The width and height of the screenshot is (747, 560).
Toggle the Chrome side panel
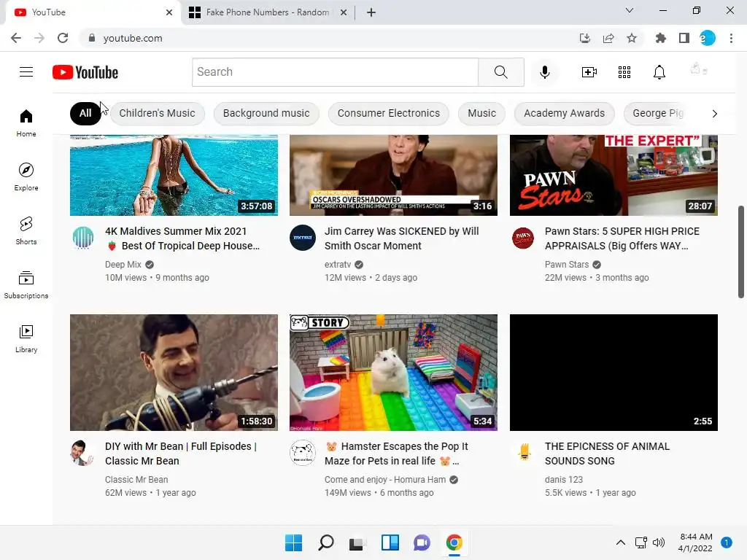(x=684, y=38)
